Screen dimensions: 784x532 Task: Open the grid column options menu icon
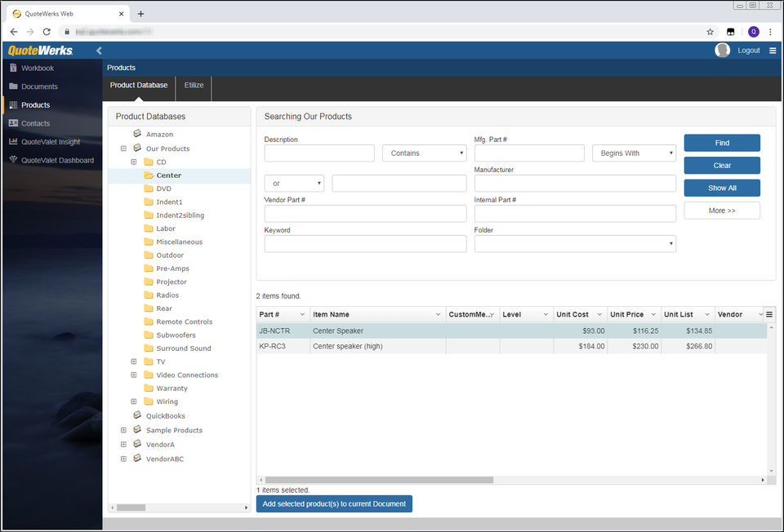pos(769,314)
